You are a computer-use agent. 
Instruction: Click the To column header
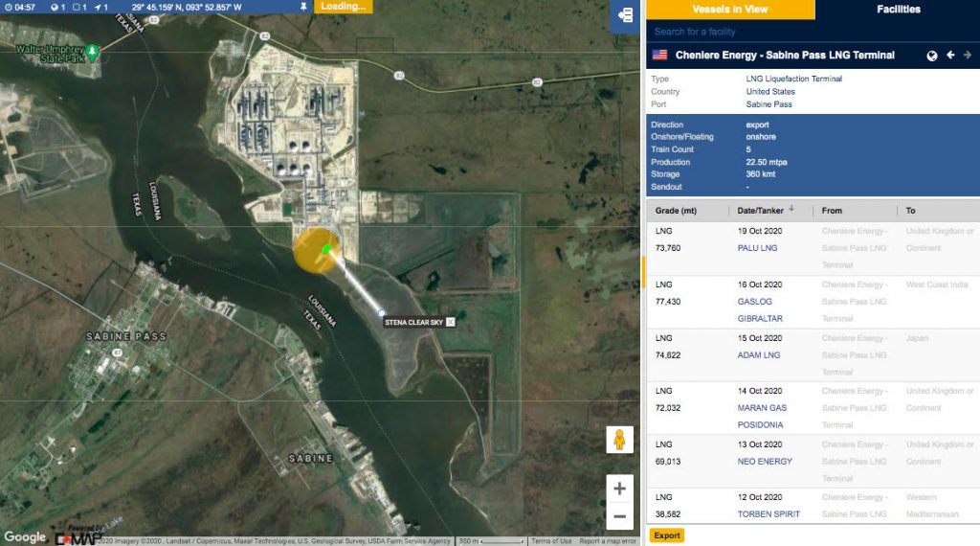pos(911,211)
